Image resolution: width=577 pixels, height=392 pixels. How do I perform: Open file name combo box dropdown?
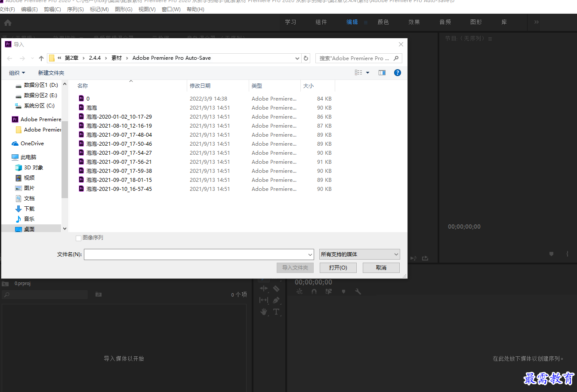(311, 254)
